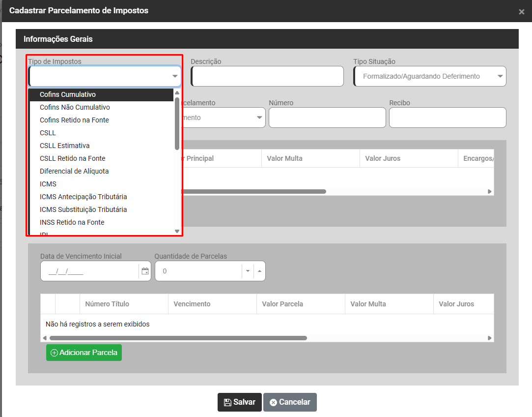The height and width of the screenshot is (417, 532).
Task: Select Cofins Cumulativo from the list
Action: (x=68, y=94)
